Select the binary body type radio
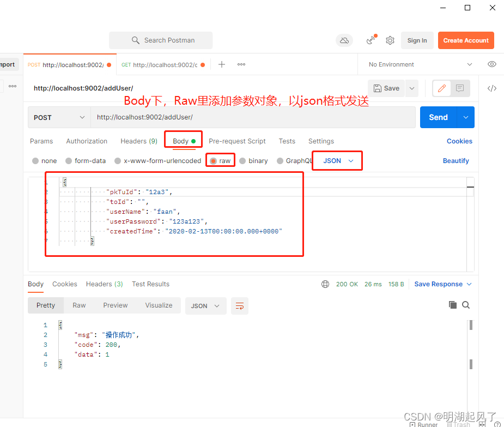504x427 pixels. [242, 160]
